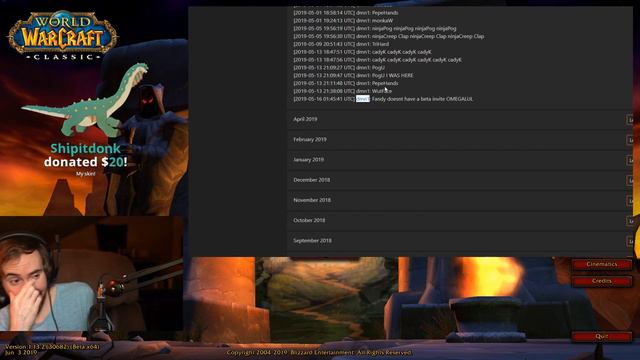Open Credits from the WoW login screen

pos(602,281)
